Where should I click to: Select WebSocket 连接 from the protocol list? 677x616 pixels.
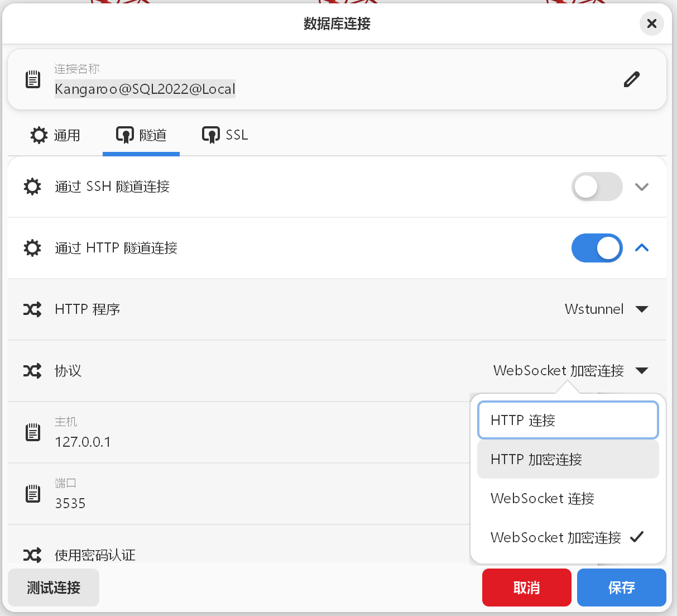click(540, 498)
